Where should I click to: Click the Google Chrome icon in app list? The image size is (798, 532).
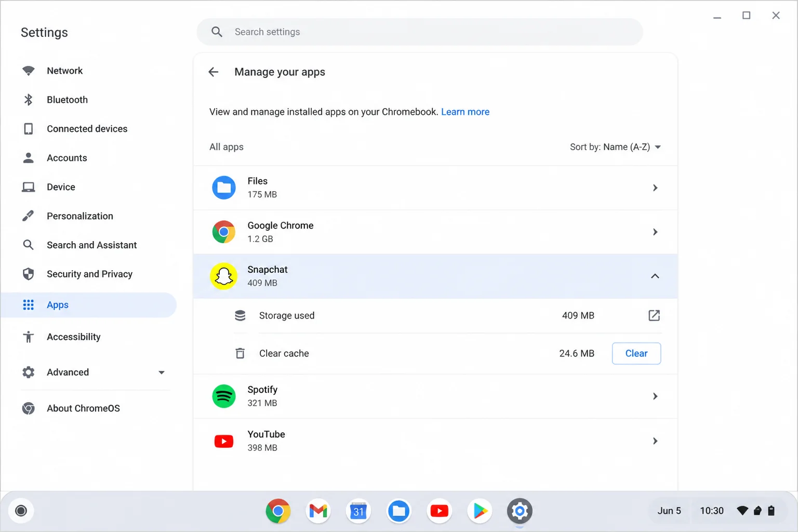point(224,232)
